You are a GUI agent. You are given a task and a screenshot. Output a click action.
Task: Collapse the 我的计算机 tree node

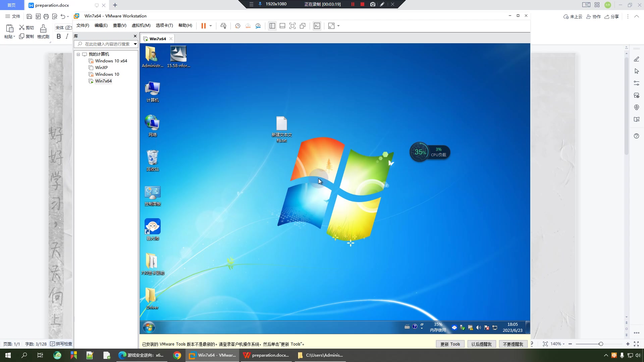coord(78,54)
